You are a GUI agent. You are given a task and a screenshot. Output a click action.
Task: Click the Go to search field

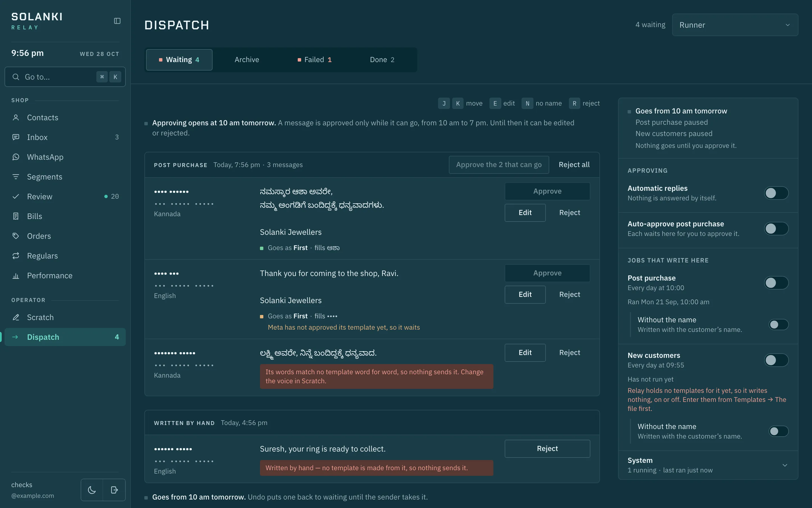click(x=65, y=77)
